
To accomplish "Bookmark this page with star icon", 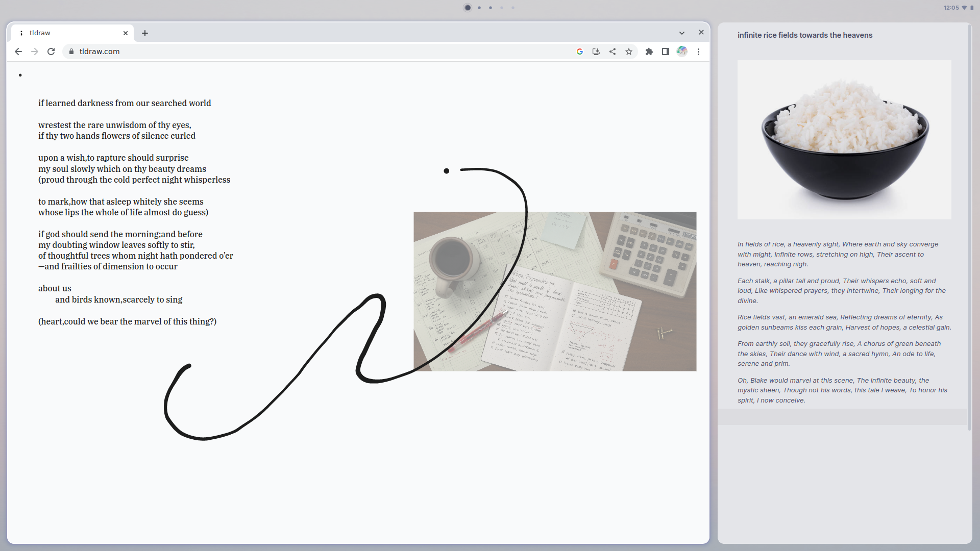I will tap(629, 52).
